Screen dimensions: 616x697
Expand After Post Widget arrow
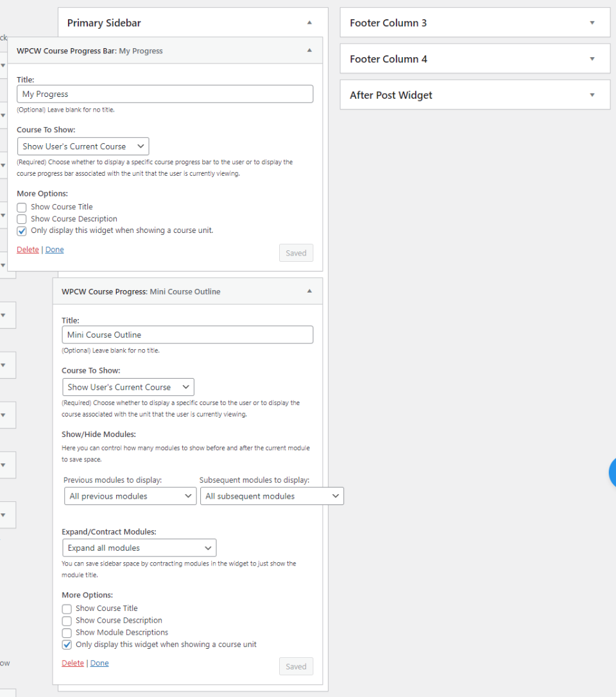click(x=592, y=95)
